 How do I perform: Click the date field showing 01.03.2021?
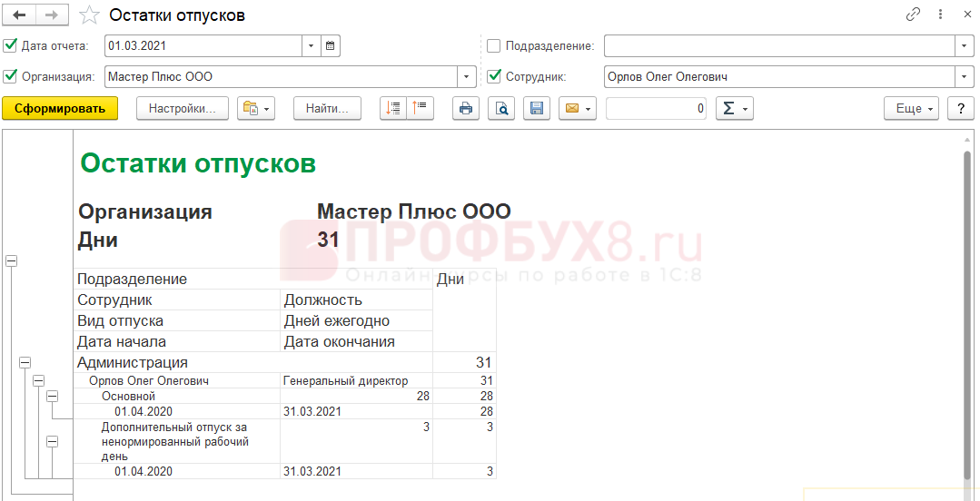[203, 45]
